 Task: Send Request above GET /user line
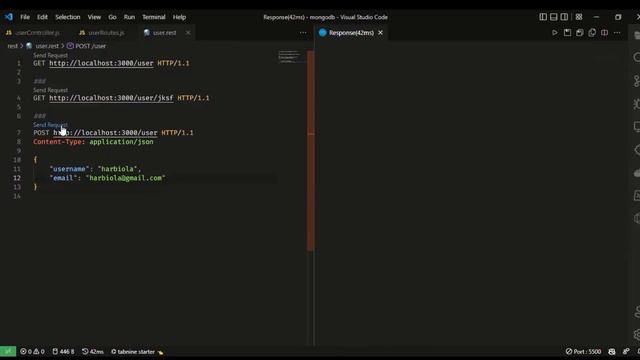pyautogui.click(x=51, y=55)
